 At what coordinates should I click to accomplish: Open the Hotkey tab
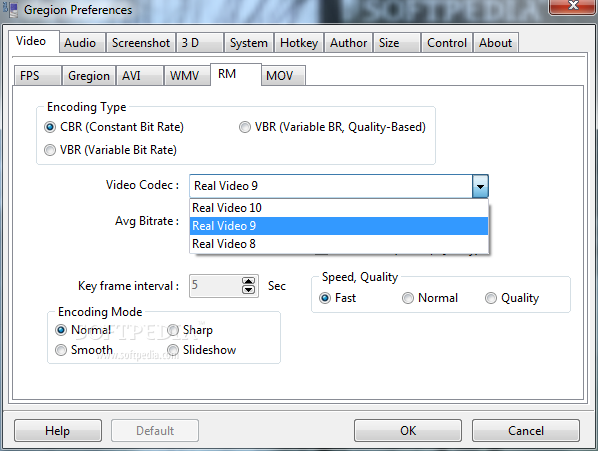tap(299, 43)
